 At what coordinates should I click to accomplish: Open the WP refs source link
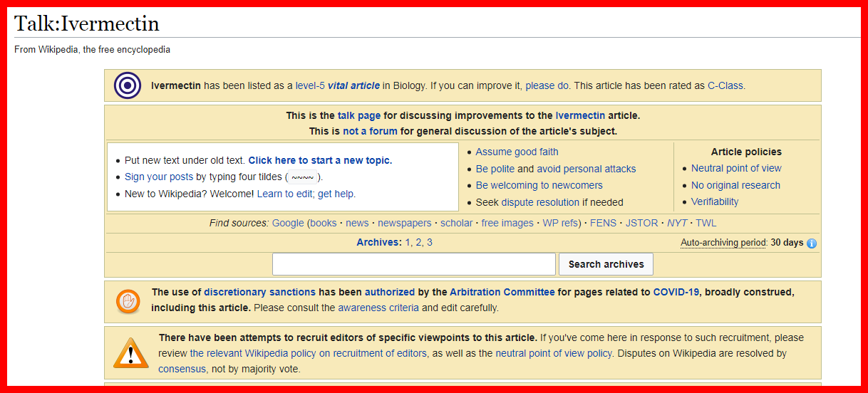pos(561,223)
